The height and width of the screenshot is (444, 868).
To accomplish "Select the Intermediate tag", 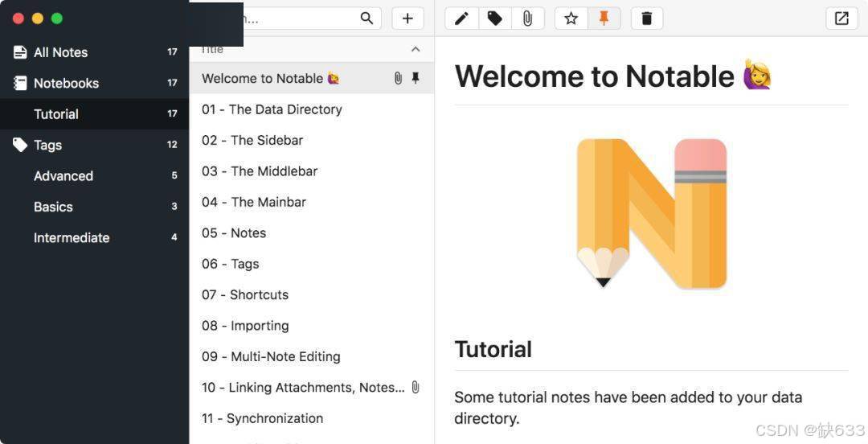I will 94,238.
